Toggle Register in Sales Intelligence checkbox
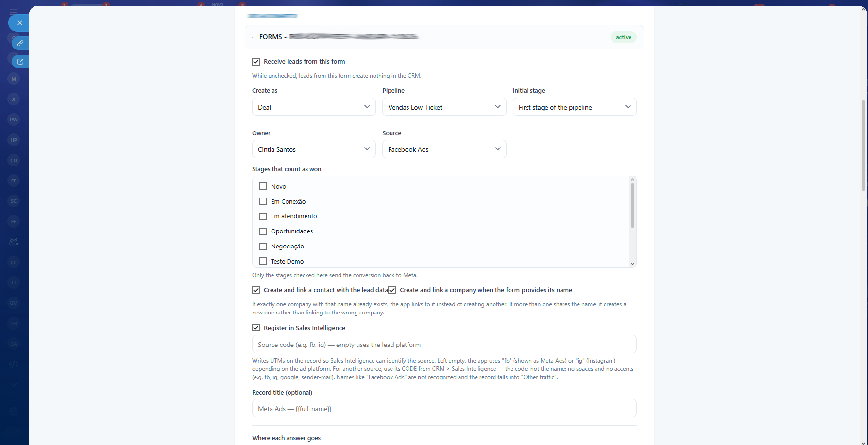Screen dimensions: 868x445 click(256, 328)
